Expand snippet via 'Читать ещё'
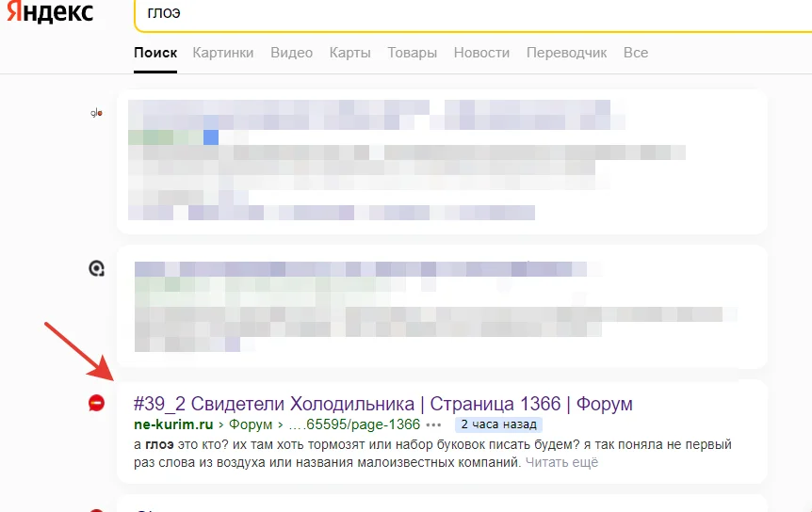The image size is (812, 512). pos(561,462)
